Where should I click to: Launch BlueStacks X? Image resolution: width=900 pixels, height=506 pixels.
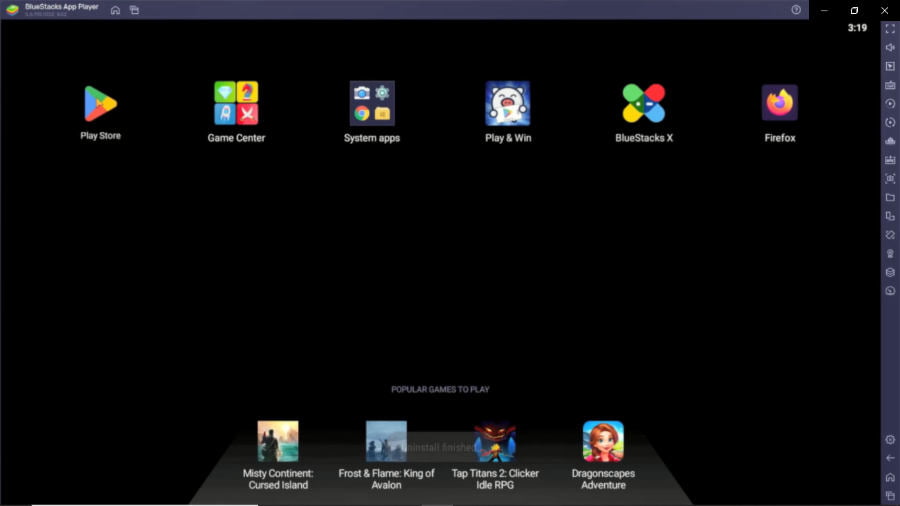[643, 103]
